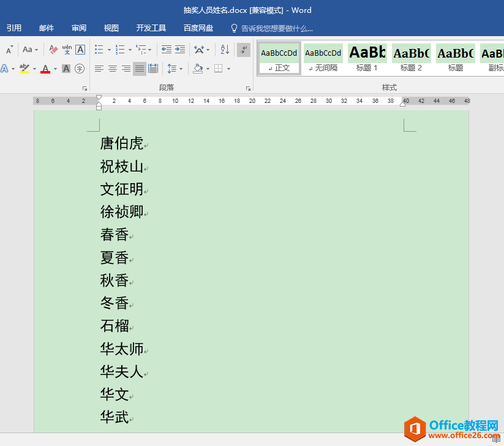The image size is (504, 446).
Task: Toggle the Character Shading button
Action: tap(66, 69)
